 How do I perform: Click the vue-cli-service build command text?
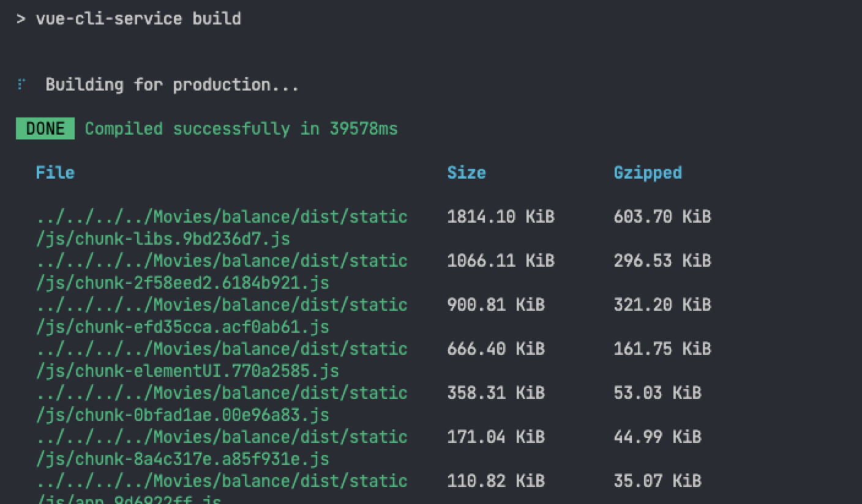pyautogui.click(x=138, y=18)
